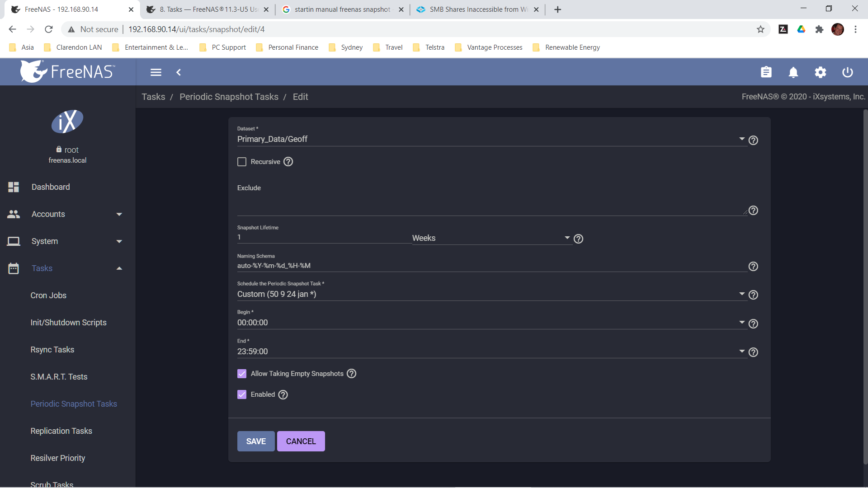The width and height of the screenshot is (868, 488).
Task: Click the CANCEL button
Action: (301, 441)
